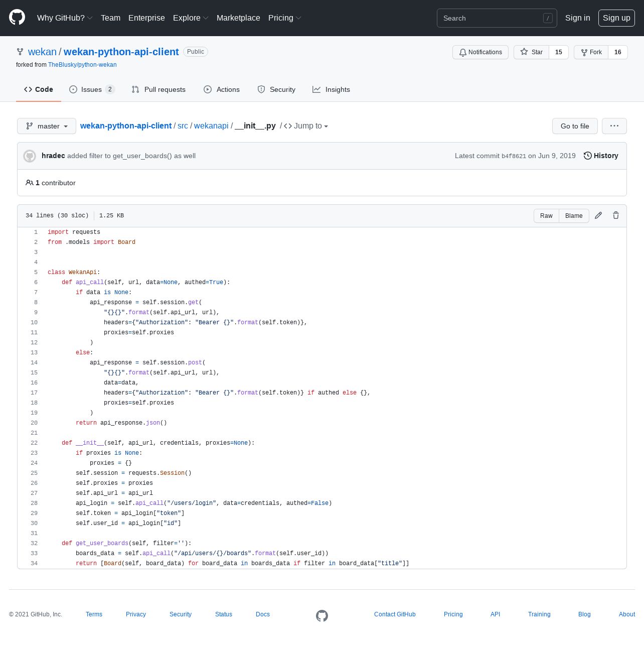Switch to the Actions tab

[x=222, y=89]
